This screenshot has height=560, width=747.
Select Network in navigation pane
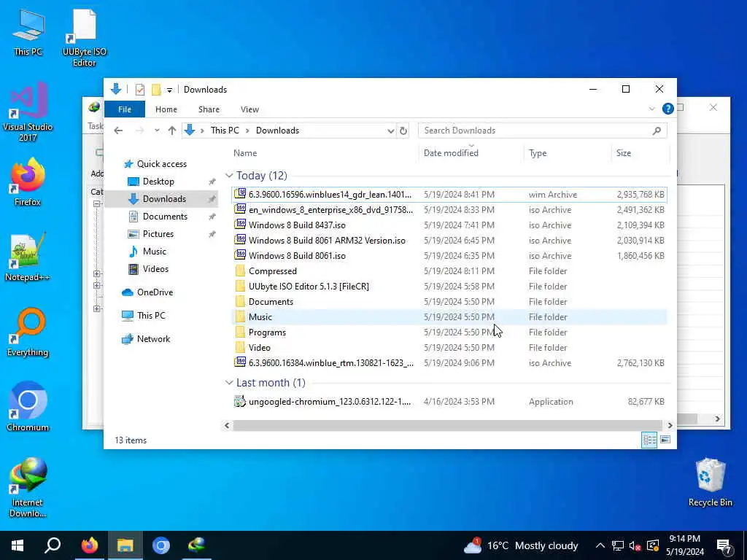(x=153, y=339)
